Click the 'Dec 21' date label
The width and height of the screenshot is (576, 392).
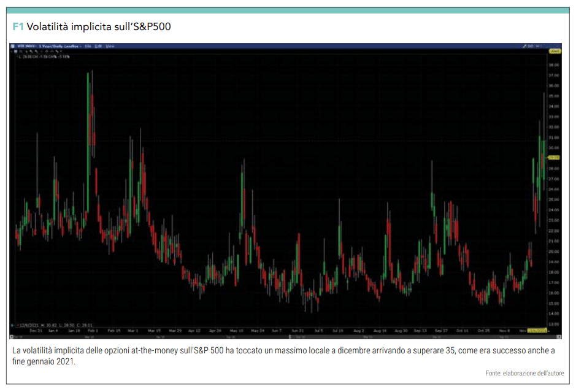point(36,331)
